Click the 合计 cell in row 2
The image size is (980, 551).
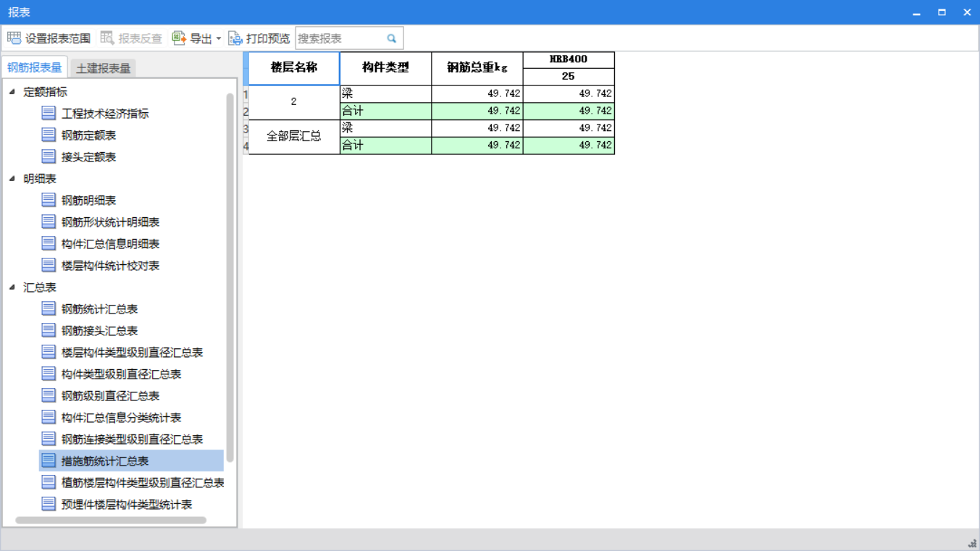coord(385,111)
